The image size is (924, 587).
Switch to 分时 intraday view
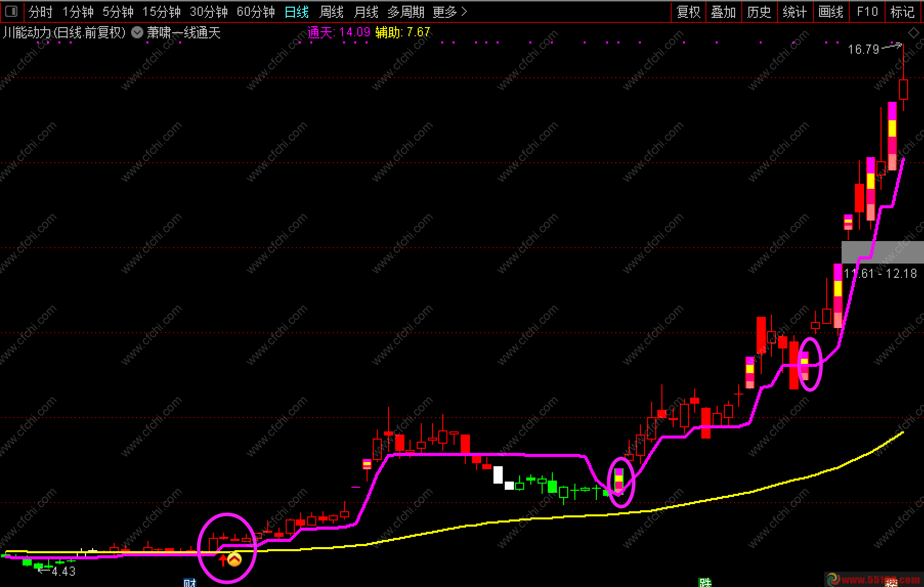40,12
